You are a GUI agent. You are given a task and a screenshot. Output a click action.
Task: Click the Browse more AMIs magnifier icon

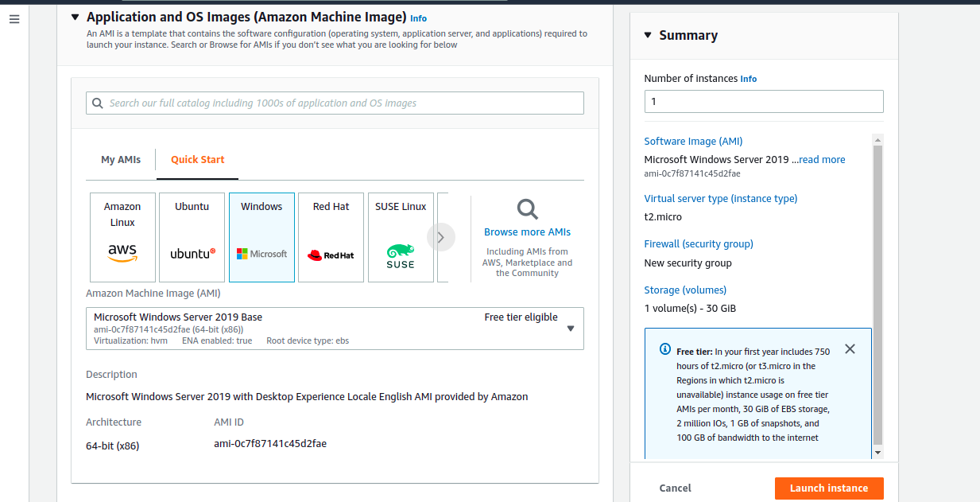click(528, 209)
